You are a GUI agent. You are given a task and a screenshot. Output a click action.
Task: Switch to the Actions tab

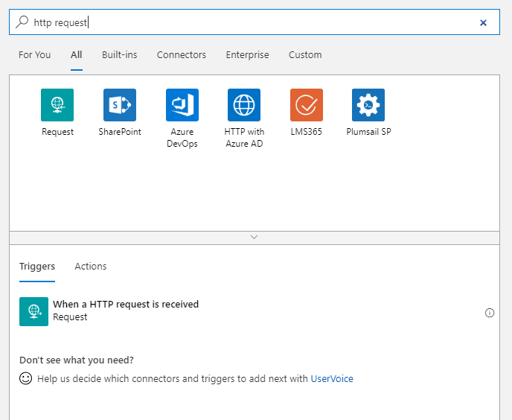click(91, 267)
